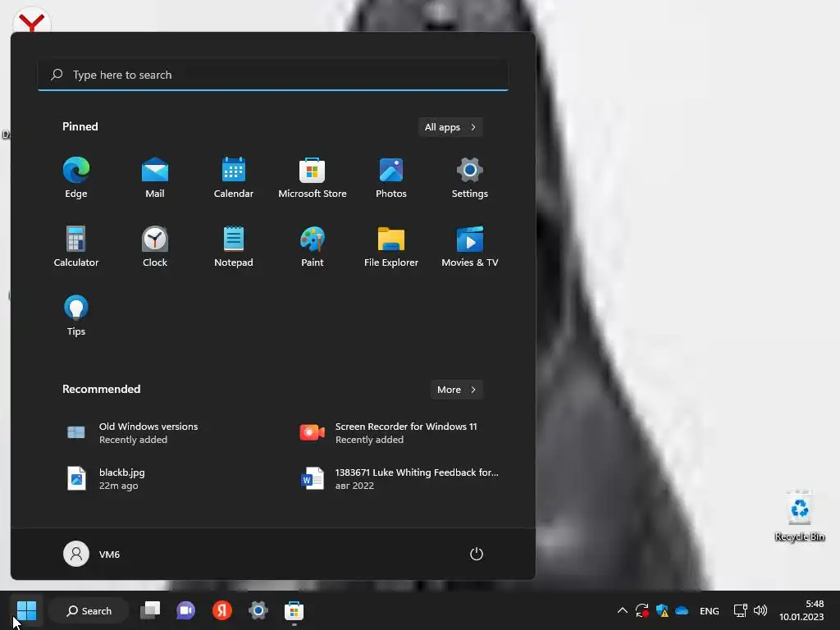Click the Windows Start button on taskbar

coord(26,610)
